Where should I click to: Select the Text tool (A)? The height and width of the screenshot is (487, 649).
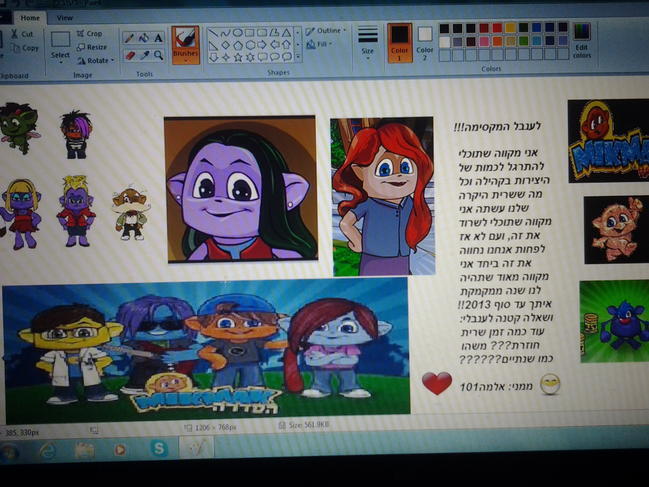[158, 38]
